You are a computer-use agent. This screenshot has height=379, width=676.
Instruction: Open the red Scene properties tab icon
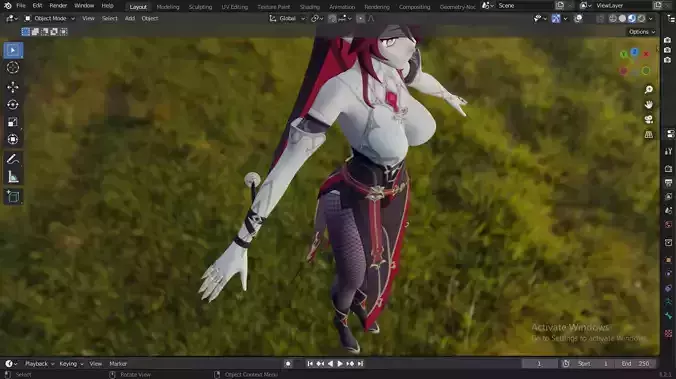click(x=668, y=225)
